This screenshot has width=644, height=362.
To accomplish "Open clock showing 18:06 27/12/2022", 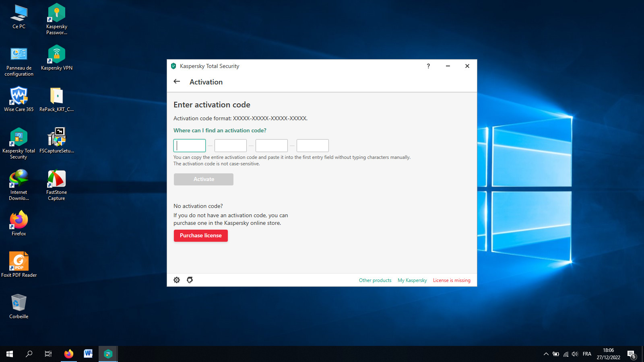I will [609, 354].
